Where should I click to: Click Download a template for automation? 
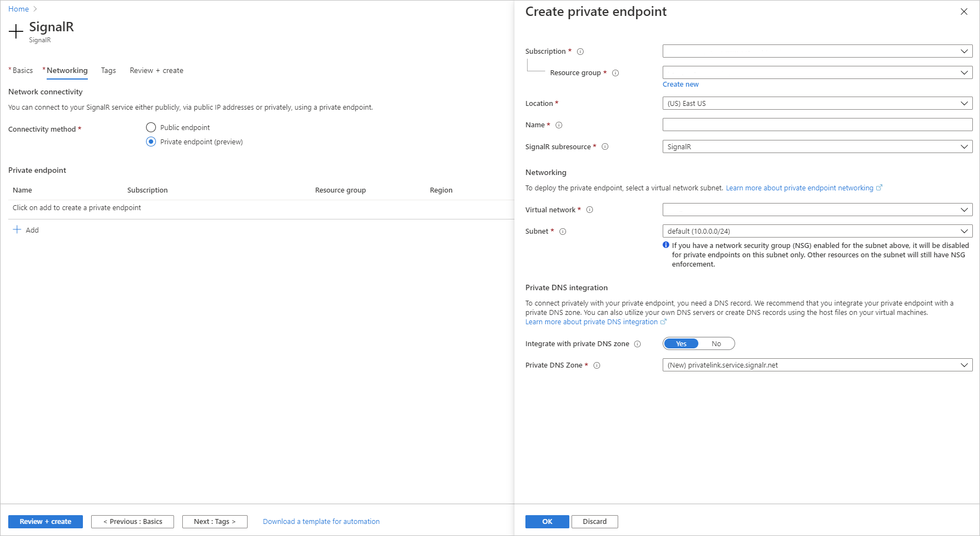pyautogui.click(x=321, y=522)
